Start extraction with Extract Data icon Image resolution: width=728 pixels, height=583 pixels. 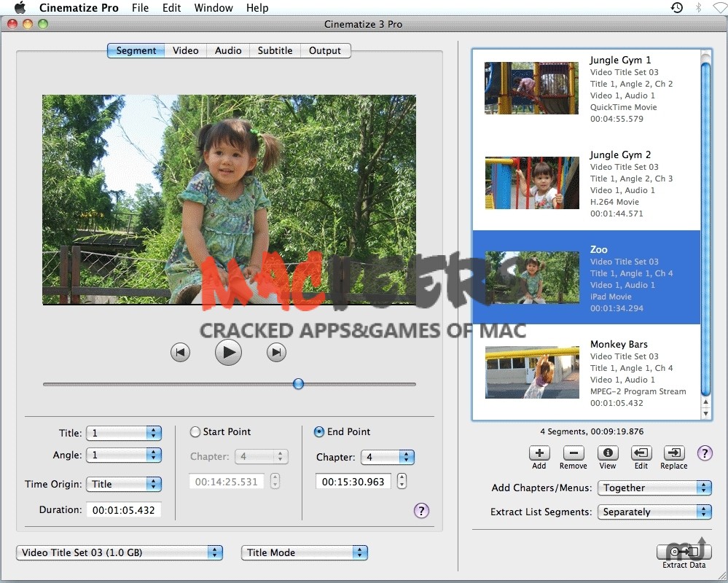684,552
